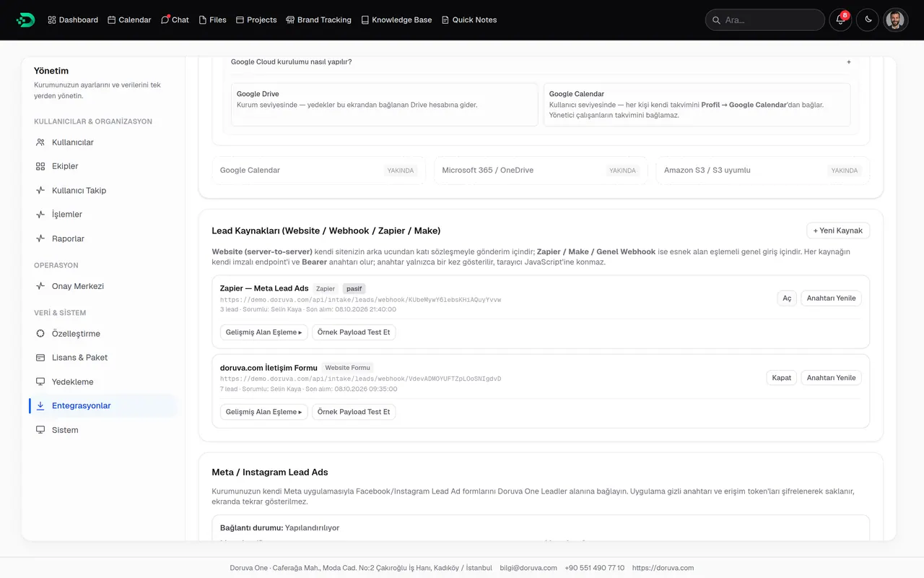The image size is (924, 578).
Task: Toggle dark mode moon icon
Action: click(868, 20)
